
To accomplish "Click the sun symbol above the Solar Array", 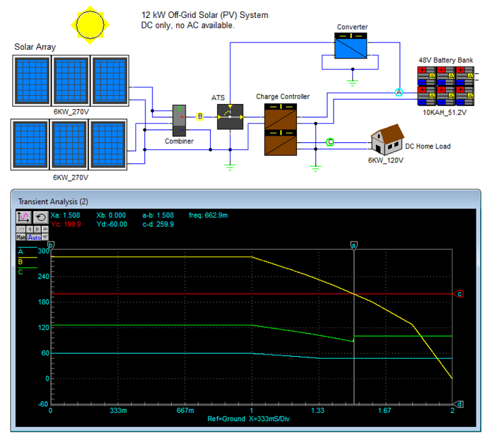I will tap(89, 25).
